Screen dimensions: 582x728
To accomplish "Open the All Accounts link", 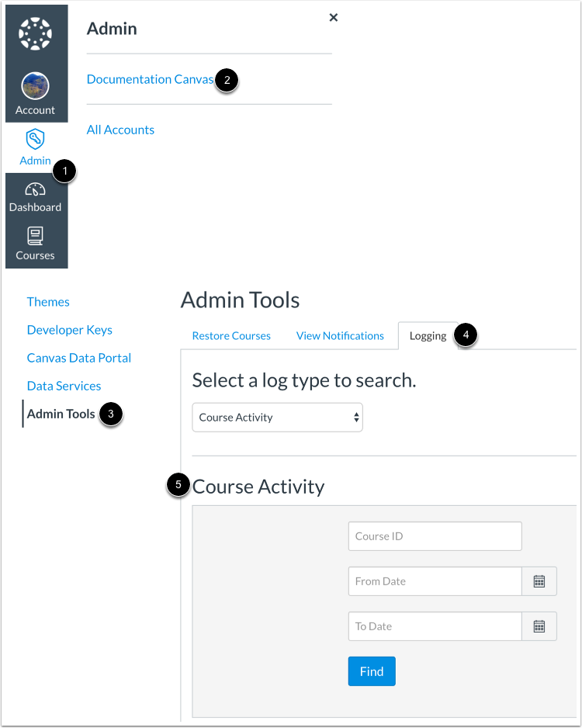I will (x=120, y=130).
